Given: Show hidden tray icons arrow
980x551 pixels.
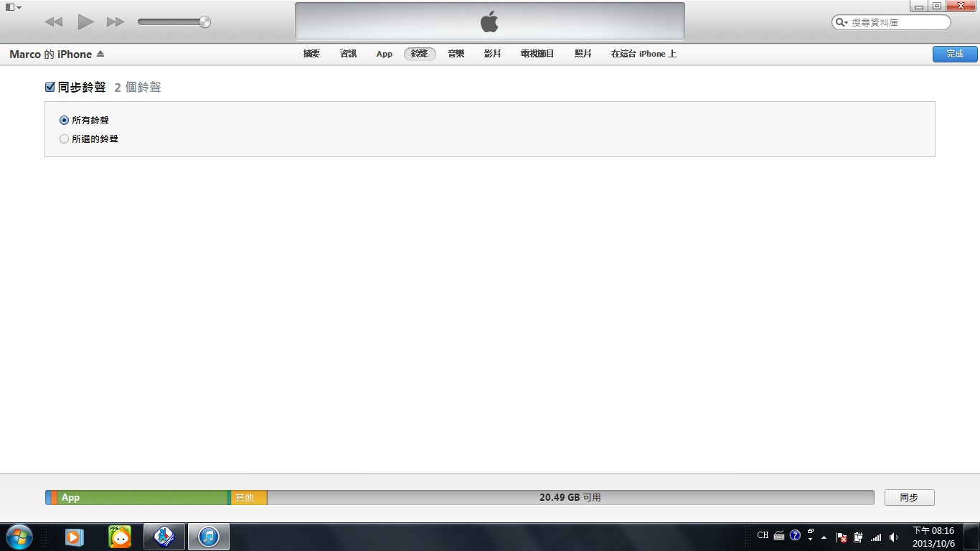Looking at the screenshot, I should pyautogui.click(x=824, y=537).
